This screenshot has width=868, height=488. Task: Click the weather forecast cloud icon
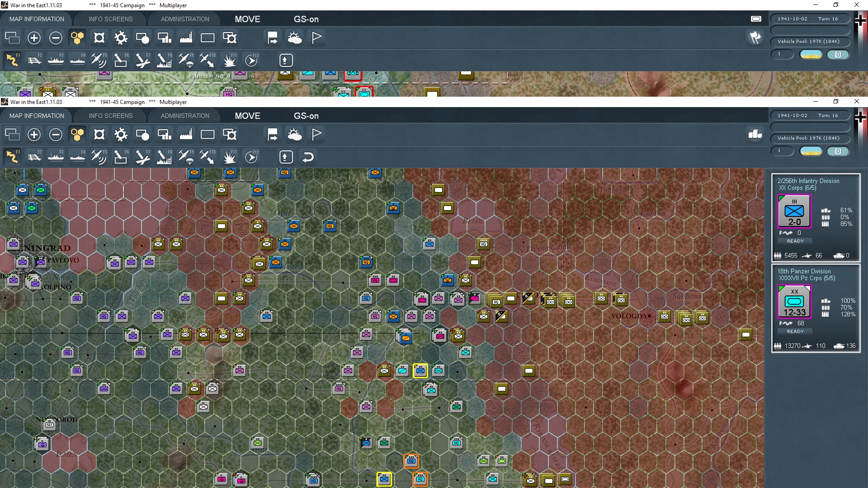click(295, 134)
